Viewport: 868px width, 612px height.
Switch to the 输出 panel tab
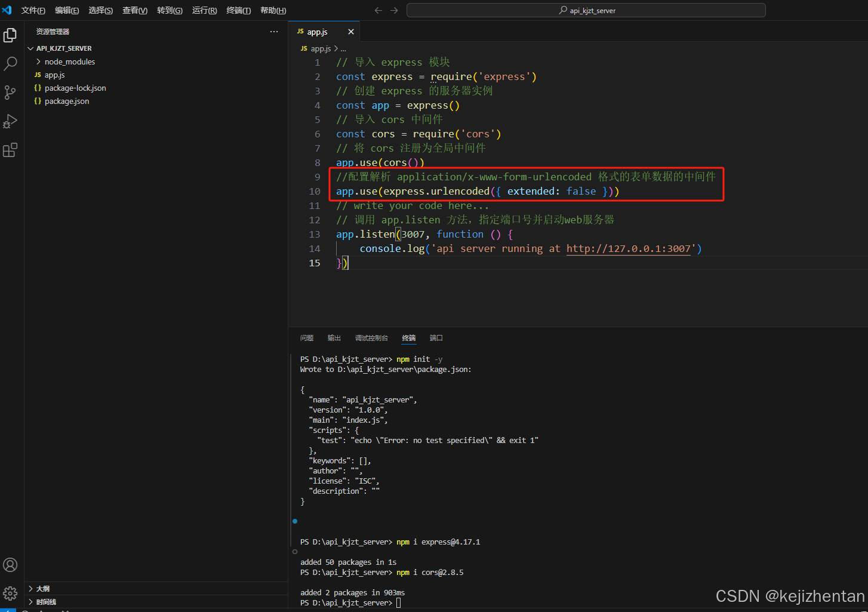pos(334,338)
